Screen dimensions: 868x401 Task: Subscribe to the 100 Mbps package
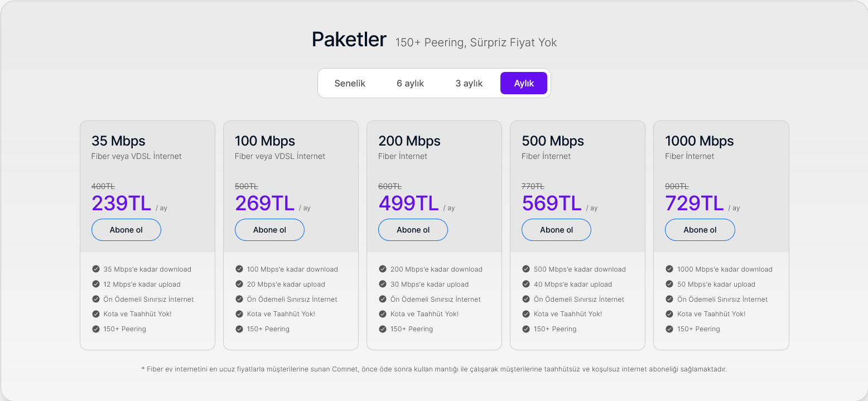[x=269, y=230]
